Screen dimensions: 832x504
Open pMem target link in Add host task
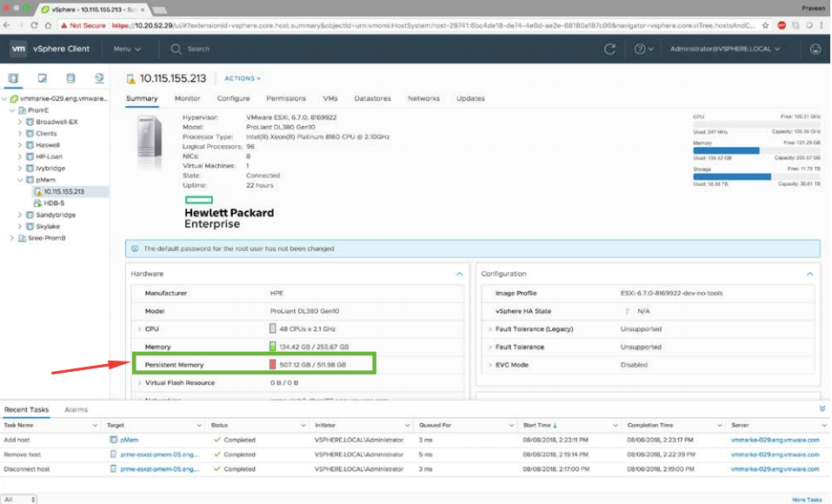coord(129,440)
